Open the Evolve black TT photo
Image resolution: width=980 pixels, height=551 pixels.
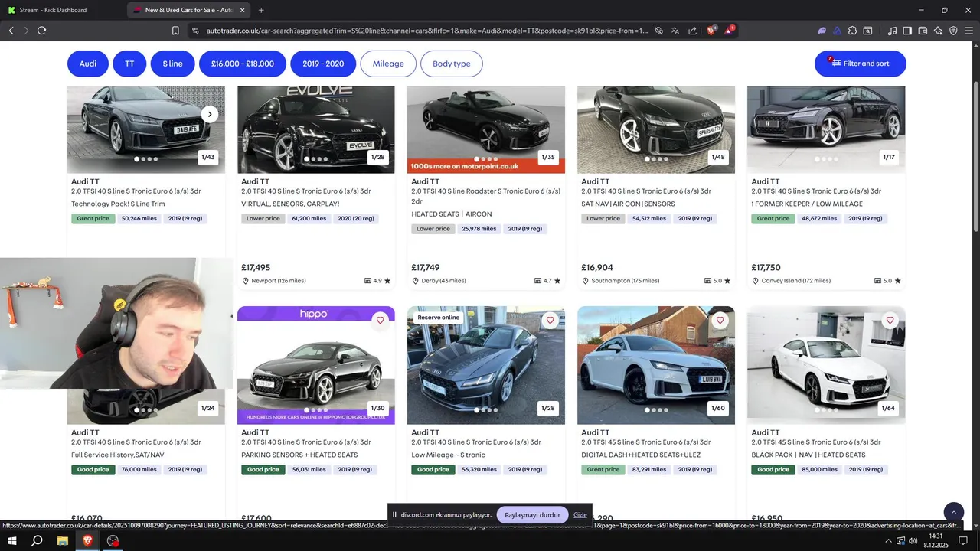click(x=316, y=129)
